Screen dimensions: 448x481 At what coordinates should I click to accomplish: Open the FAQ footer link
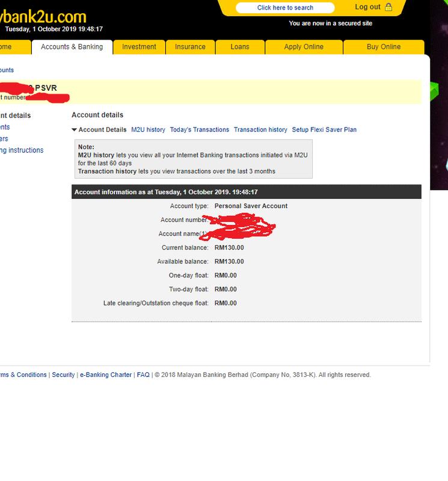143,375
